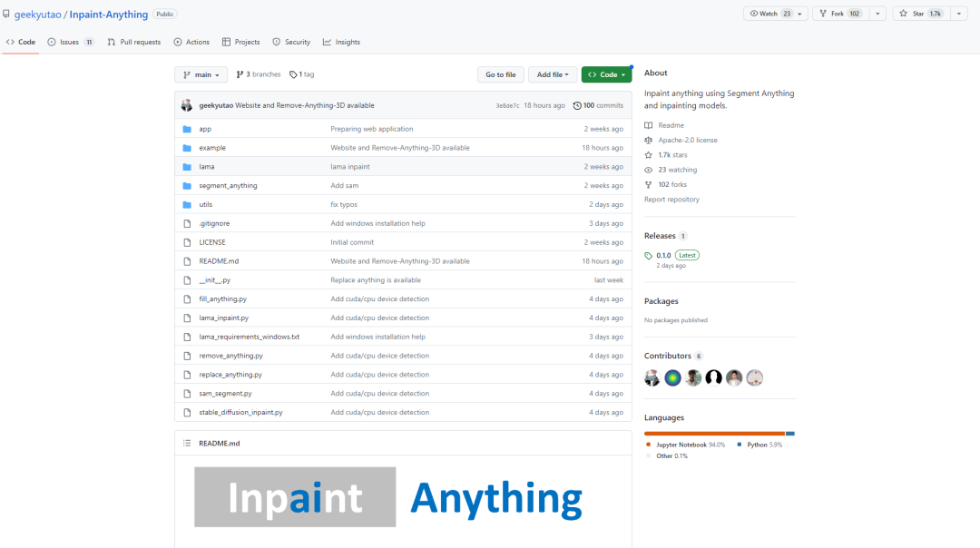The image size is (980, 548).
Task: Open the README.md file
Action: (219, 261)
